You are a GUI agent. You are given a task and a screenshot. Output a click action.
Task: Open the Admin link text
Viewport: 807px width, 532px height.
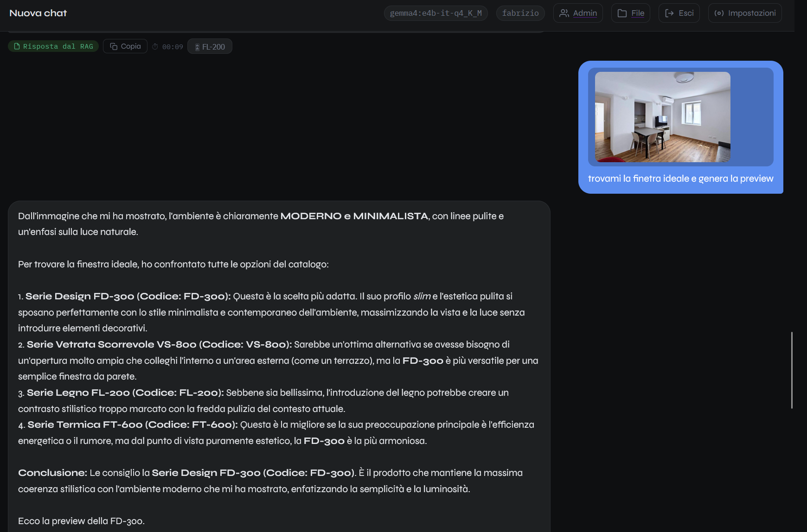tap(585, 13)
